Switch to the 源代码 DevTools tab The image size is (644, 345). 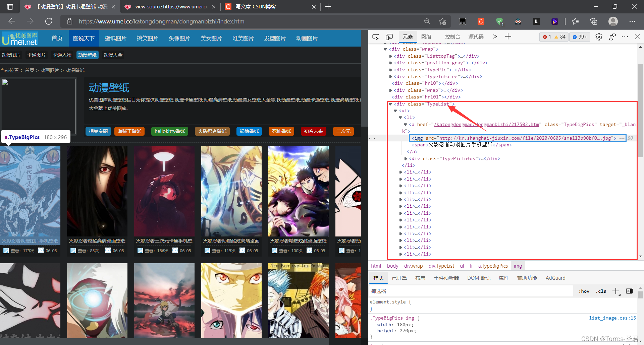coord(476,37)
